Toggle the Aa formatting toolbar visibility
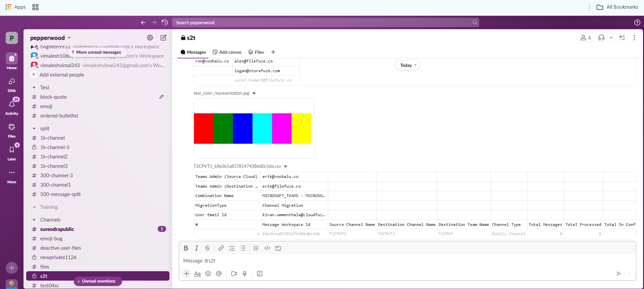The width and height of the screenshot is (644, 289). coord(197,274)
